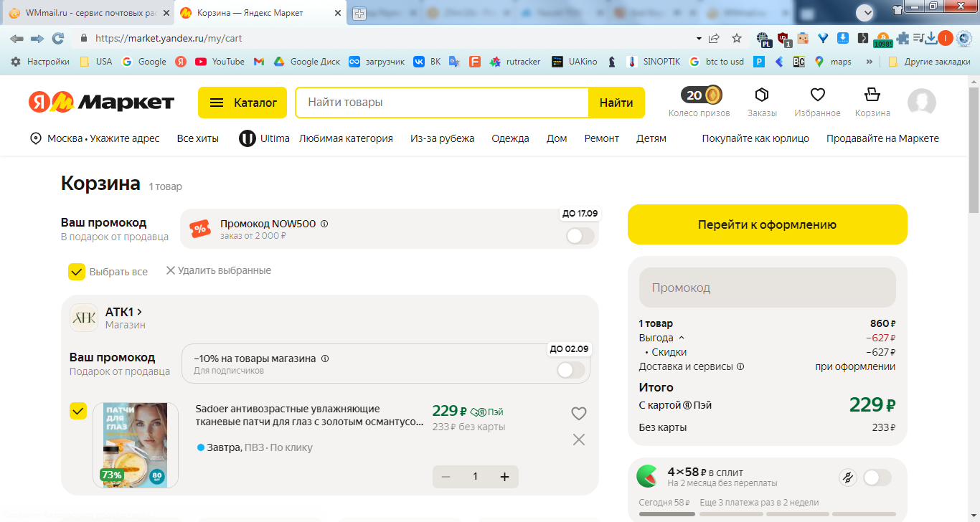Expand the АТК1 shop chevron
The width and height of the screenshot is (980, 522).
coord(140,312)
